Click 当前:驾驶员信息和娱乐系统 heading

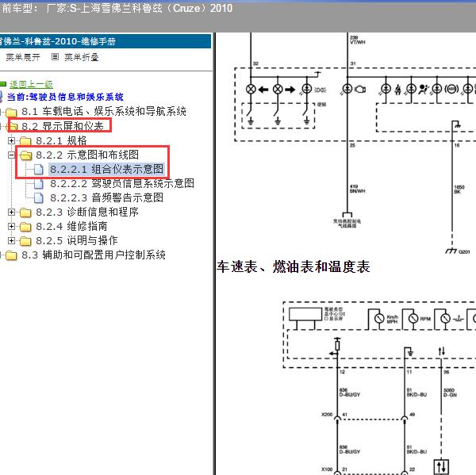click(65, 97)
